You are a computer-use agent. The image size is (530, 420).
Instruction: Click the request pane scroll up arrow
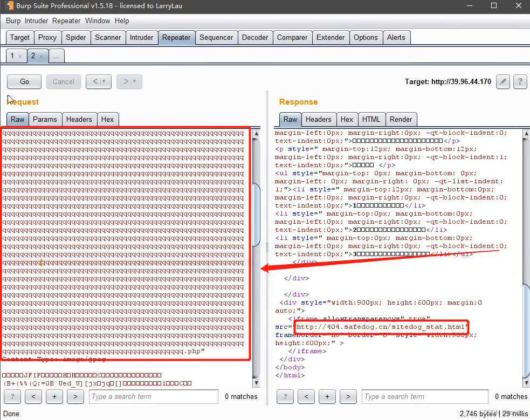coord(257,134)
